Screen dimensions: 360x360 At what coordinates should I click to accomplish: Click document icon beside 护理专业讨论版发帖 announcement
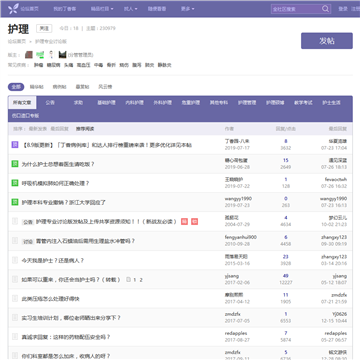(15, 221)
